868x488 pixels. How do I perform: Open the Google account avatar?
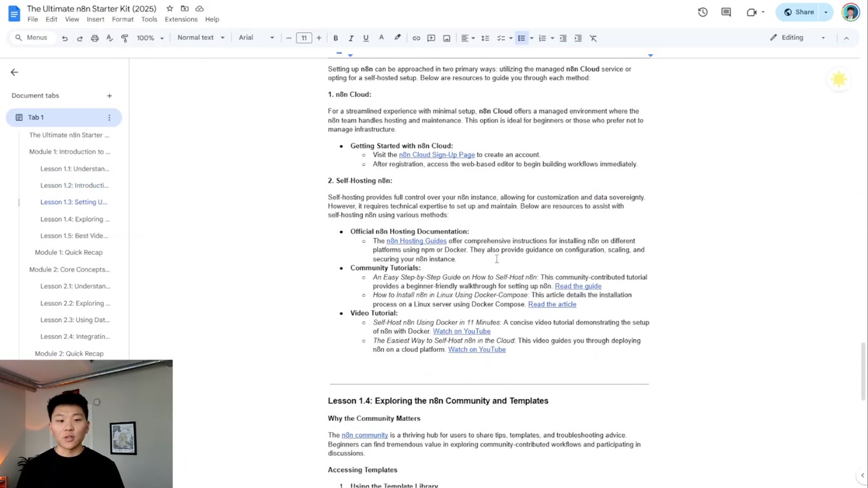[x=851, y=12]
